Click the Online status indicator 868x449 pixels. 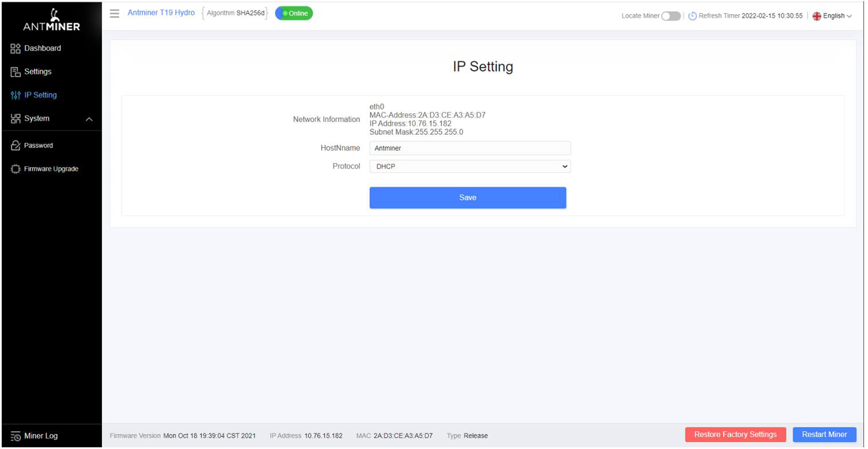[x=293, y=13]
